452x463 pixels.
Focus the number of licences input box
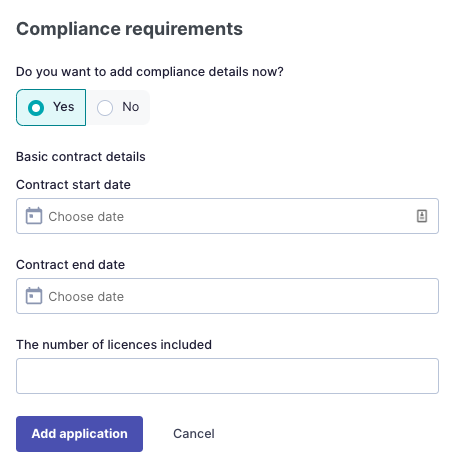(227, 376)
